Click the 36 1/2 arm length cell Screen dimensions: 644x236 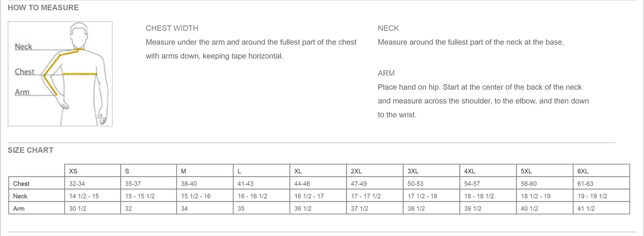coord(303,208)
